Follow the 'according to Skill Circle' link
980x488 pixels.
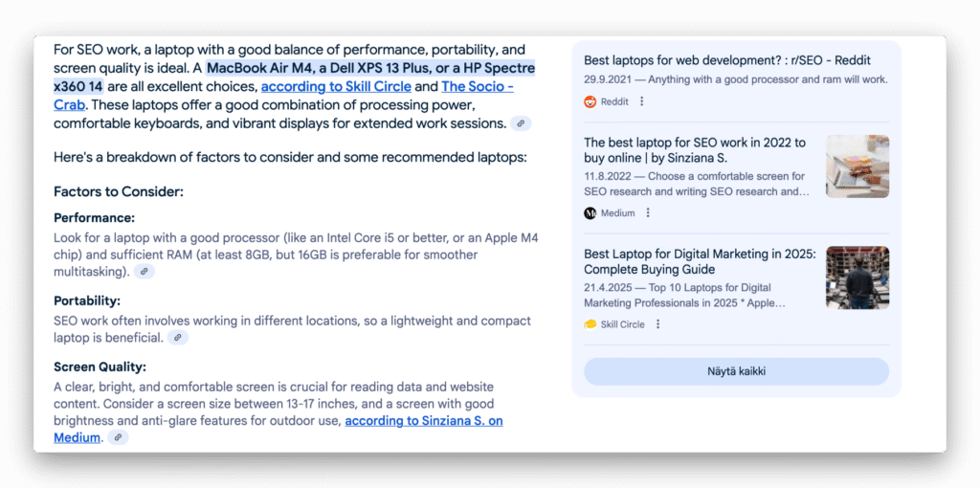[336, 86]
